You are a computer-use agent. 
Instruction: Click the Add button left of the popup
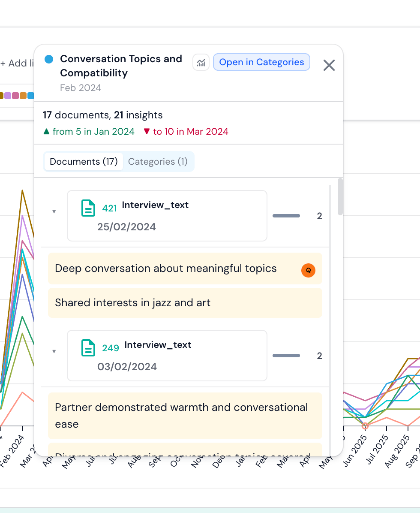point(17,63)
